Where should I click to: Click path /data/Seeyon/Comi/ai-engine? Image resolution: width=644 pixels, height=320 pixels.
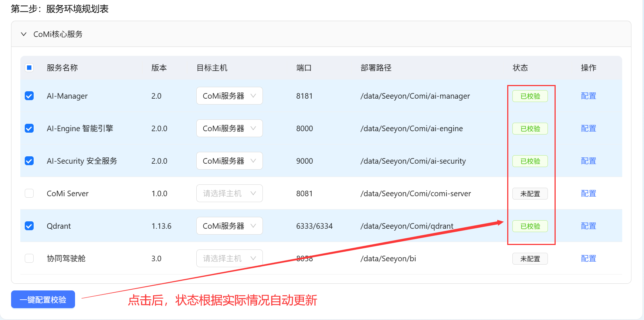412,129
